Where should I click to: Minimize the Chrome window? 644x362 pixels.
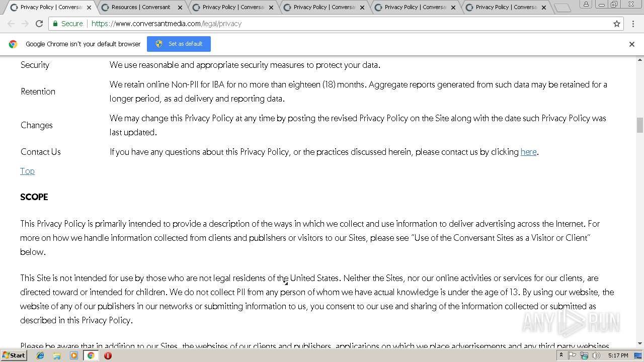point(601,4)
